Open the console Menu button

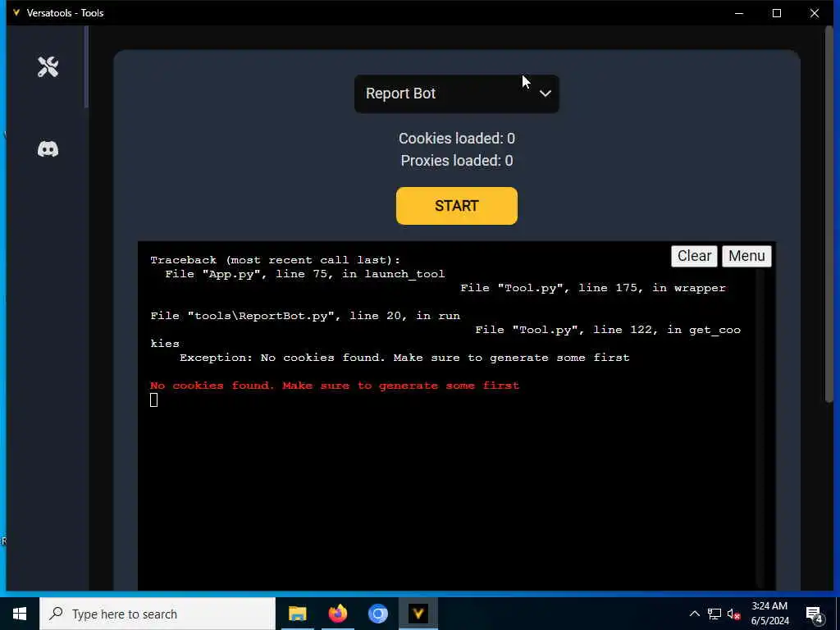pyautogui.click(x=746, y=256)
